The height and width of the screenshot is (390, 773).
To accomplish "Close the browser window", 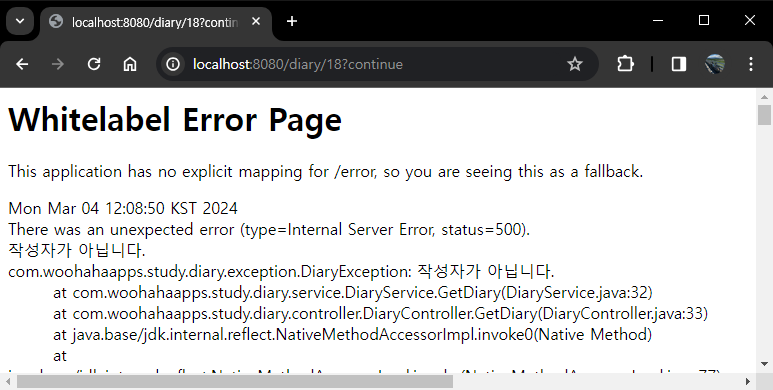I will (x=750, y=20).
